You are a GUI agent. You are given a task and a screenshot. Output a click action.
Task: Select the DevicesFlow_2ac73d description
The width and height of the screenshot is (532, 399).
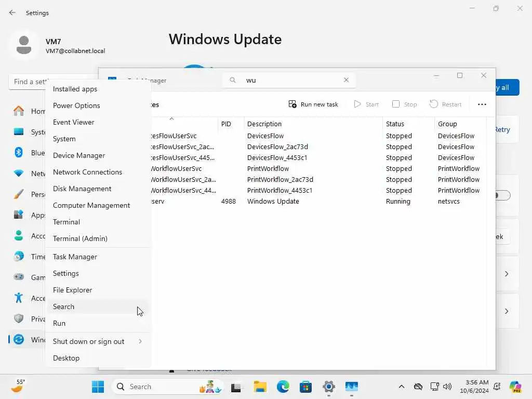[277, 147]
